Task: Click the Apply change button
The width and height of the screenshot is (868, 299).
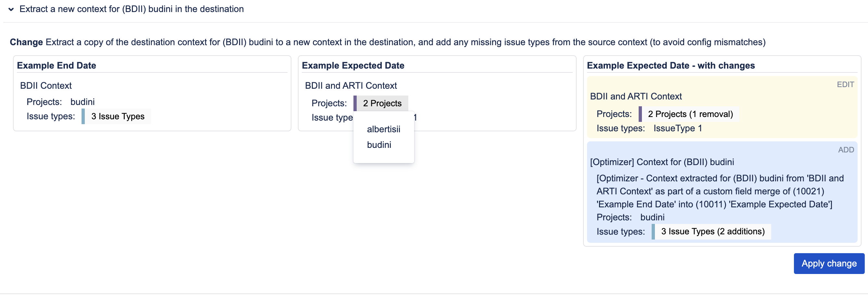Action: point(829,263)
